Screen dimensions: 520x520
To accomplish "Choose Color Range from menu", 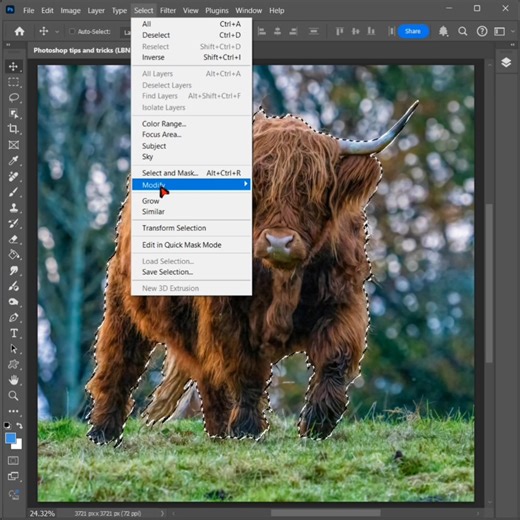I will 192,124.
